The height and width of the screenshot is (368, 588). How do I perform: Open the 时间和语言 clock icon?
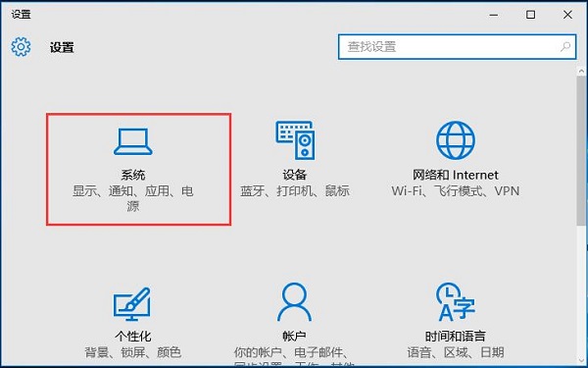click(x=456, y=302)
